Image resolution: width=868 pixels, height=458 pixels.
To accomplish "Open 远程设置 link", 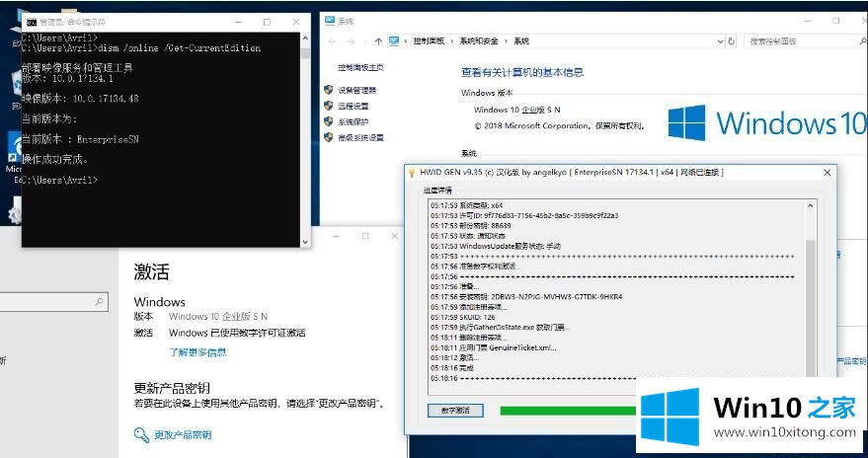I will pos(354,107).
